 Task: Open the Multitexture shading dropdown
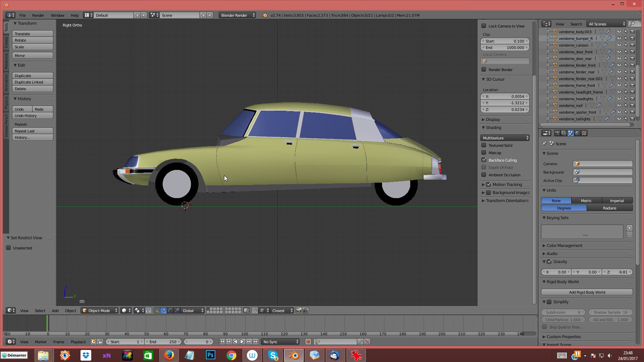(x=505, y=138)
